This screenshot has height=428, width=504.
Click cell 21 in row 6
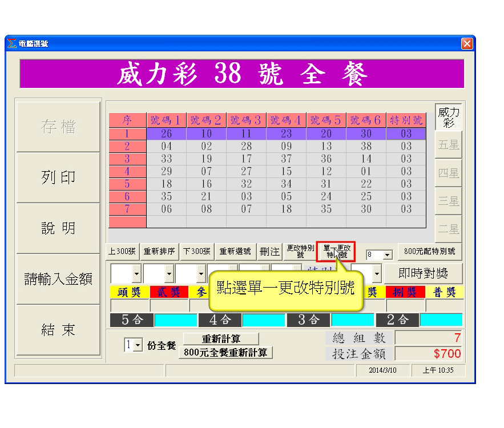(207, 196)
